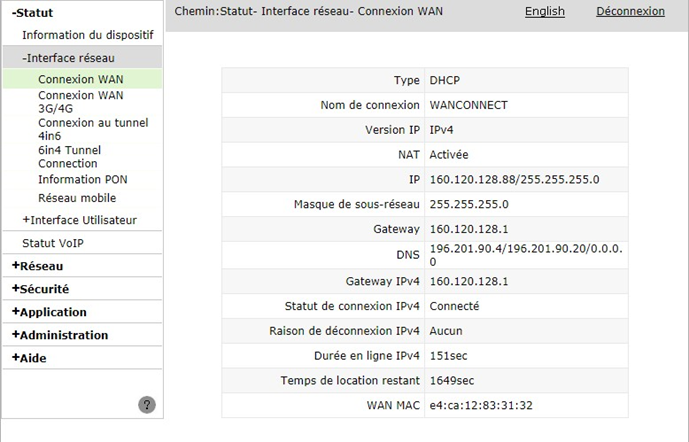Expand the Aide menu section
The width and height of the screenshot is (689, 442).
30,358
